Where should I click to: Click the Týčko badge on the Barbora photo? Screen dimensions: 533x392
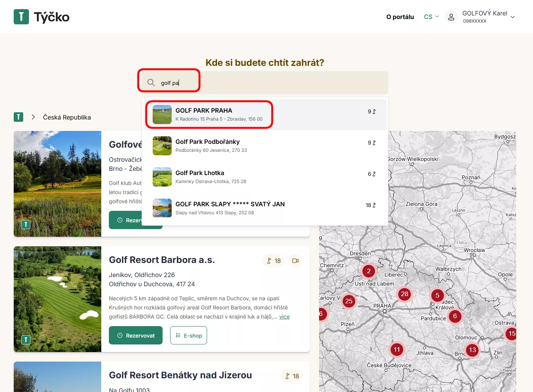[26, 340]
